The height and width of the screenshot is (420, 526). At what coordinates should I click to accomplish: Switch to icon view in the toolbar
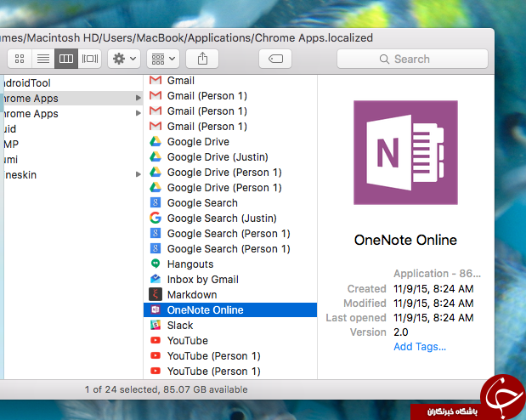click(x=20, y=59)
